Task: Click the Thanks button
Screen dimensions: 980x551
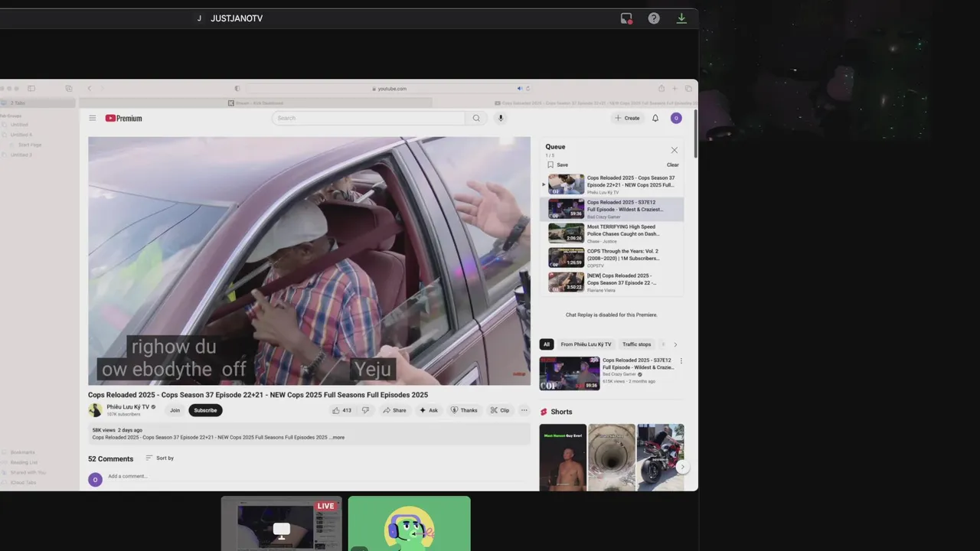Action: (464, 410)
